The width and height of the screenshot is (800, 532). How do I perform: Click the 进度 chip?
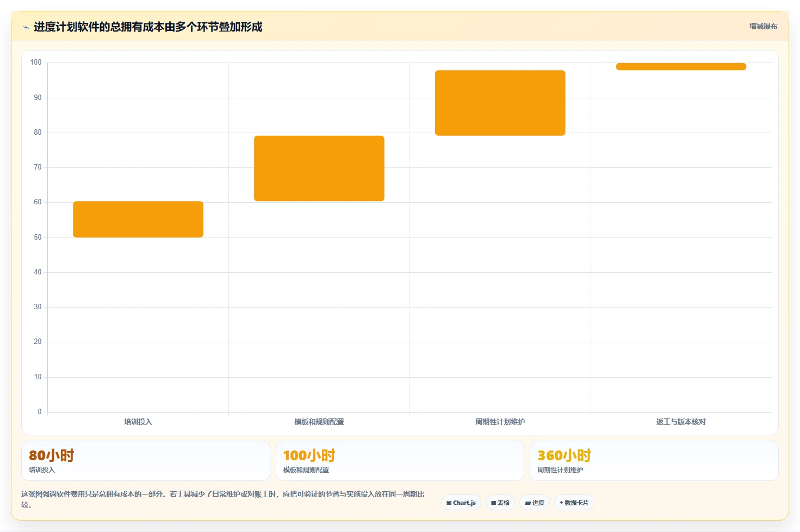tap(535, 503)
